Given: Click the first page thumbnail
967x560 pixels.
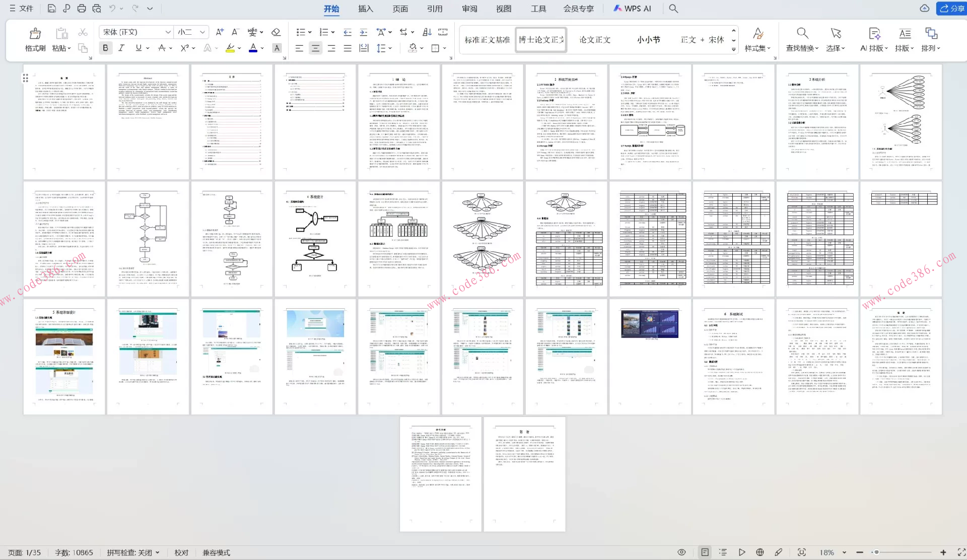Looking at the screenshot, I should (x=64, y=121).
